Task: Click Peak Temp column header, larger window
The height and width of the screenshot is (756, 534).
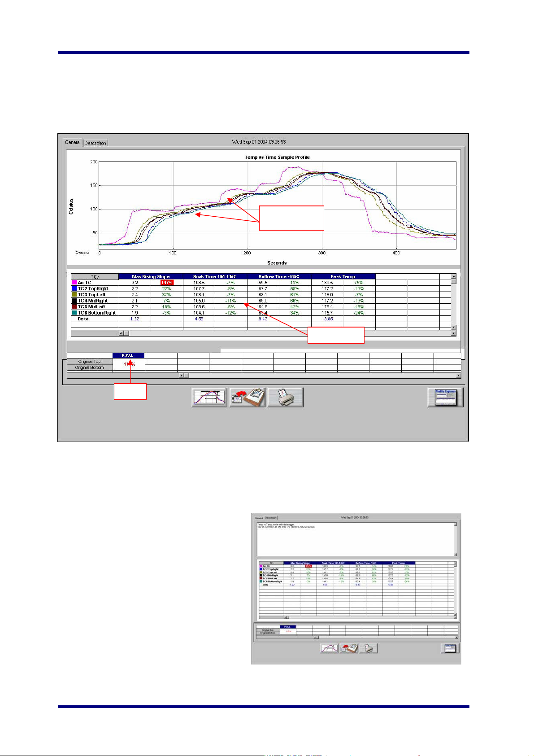Action: pyautogui.click(x=343, y=276)
